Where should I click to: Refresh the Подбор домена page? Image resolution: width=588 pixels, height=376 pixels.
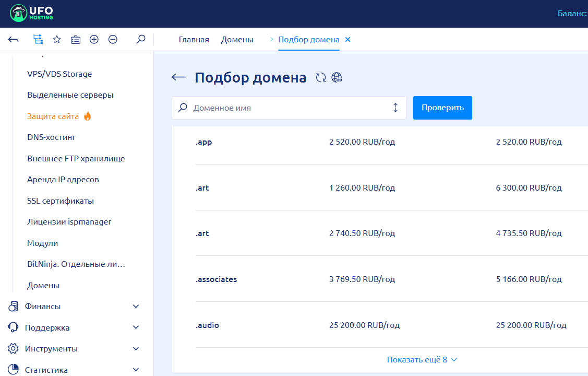pyautogui.click(x=321, y=78)
